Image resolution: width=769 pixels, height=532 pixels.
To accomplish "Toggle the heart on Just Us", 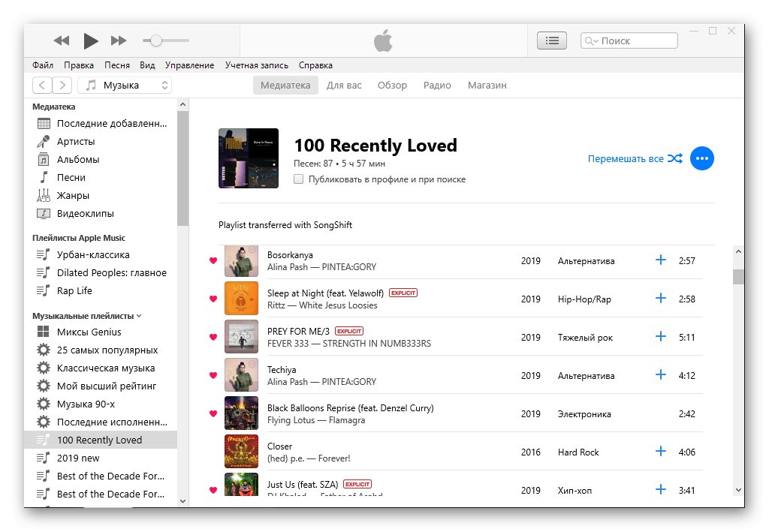I will pyautogui.click(x=213, y=490).
